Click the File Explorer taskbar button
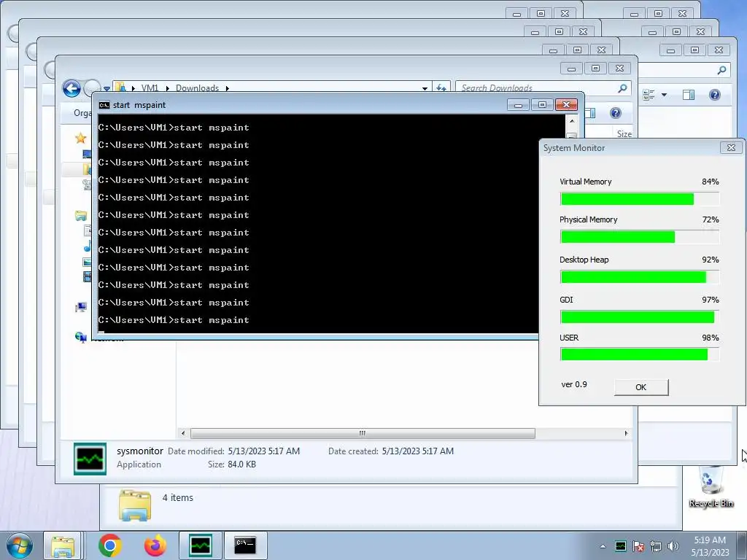This screenshot has height=560, width=747. [63, 545]
